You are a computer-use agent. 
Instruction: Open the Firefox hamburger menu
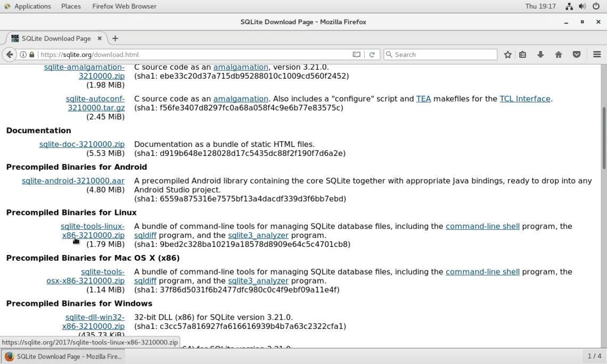pos(597,54)
